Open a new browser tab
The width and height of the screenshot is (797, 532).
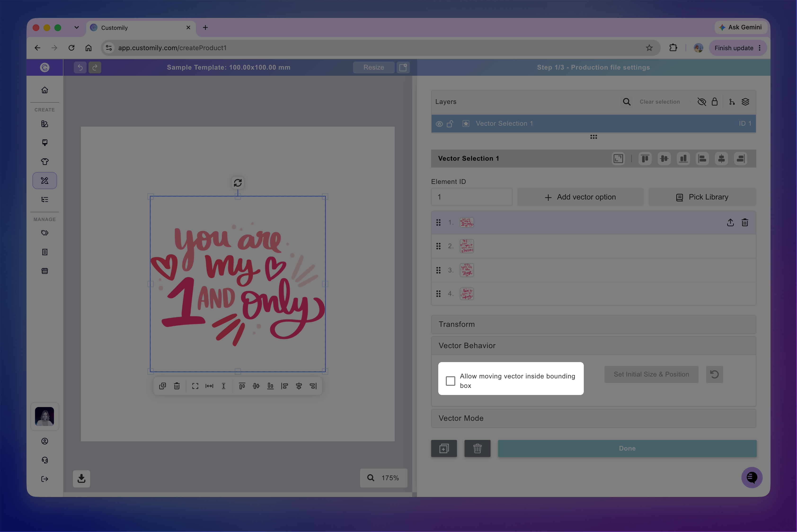click(x=205, y=27)
